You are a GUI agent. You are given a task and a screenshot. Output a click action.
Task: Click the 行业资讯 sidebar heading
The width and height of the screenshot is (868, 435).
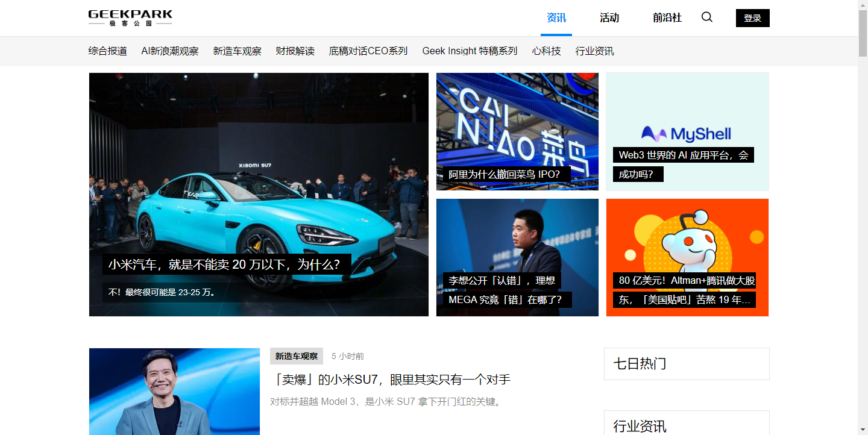640,427
